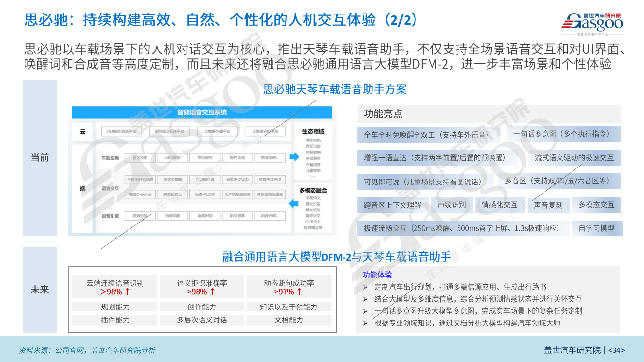
Task: Click the heading 思必驰天琴车载语音助手方案
Action: point(335,89)
